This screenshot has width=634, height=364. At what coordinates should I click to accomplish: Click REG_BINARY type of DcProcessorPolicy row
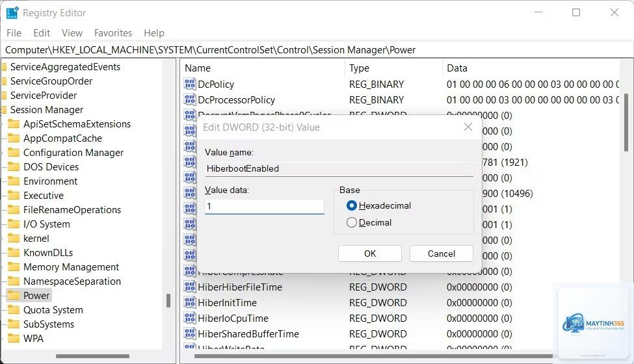pos(376,99)
